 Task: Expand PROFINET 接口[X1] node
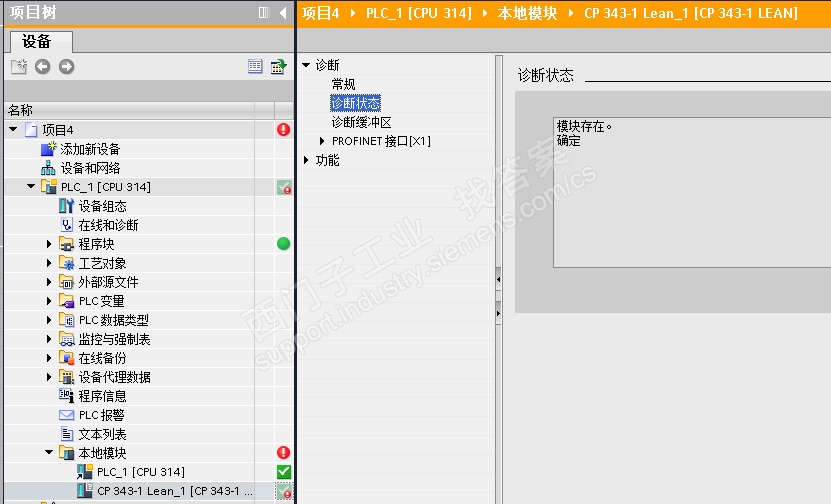[322, 141]
